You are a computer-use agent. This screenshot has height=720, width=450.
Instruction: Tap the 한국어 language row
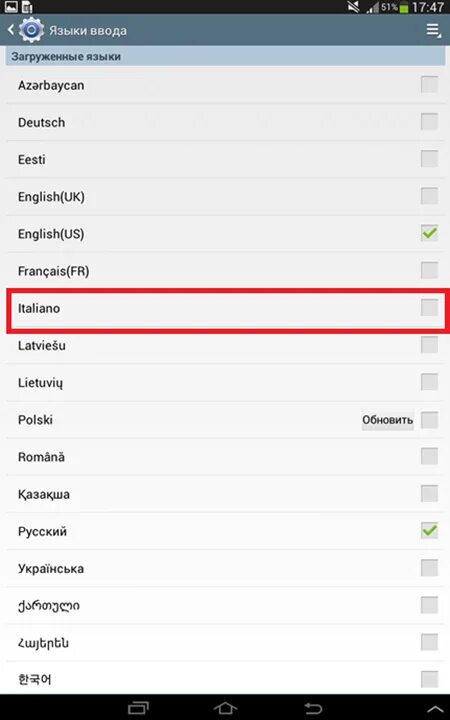tap(225, 679)
